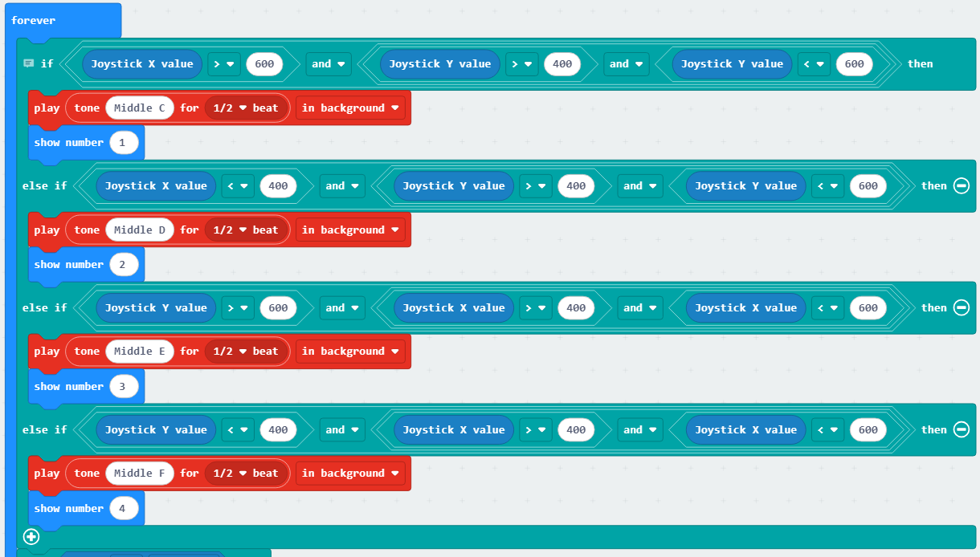Screen dimensions: 980x557
Task: Open '<' dropdown before 600 in first if row
Action: (x=814, y=64)
